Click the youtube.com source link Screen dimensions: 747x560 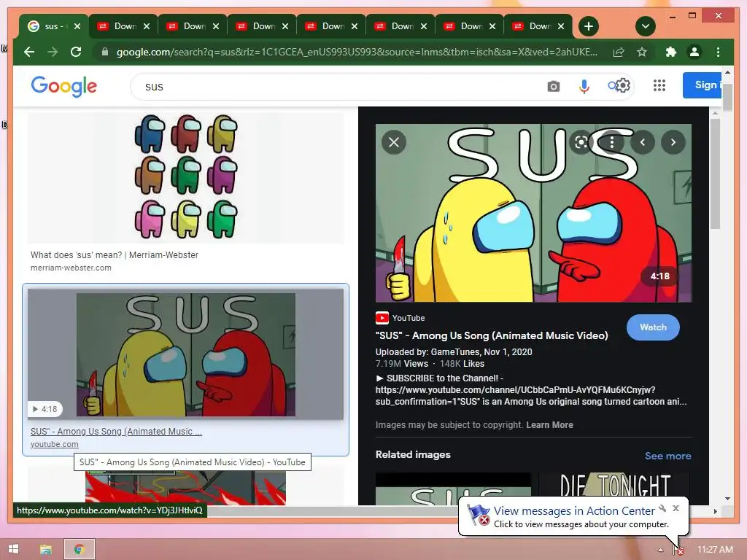(54, 444)
